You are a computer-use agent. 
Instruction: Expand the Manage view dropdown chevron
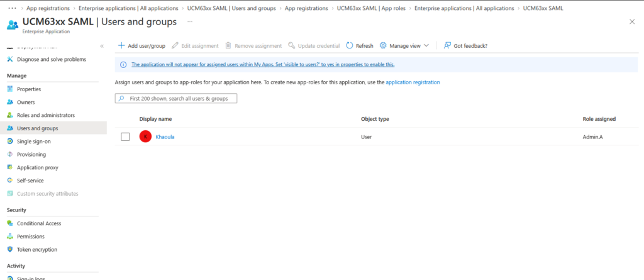(426, 46)
